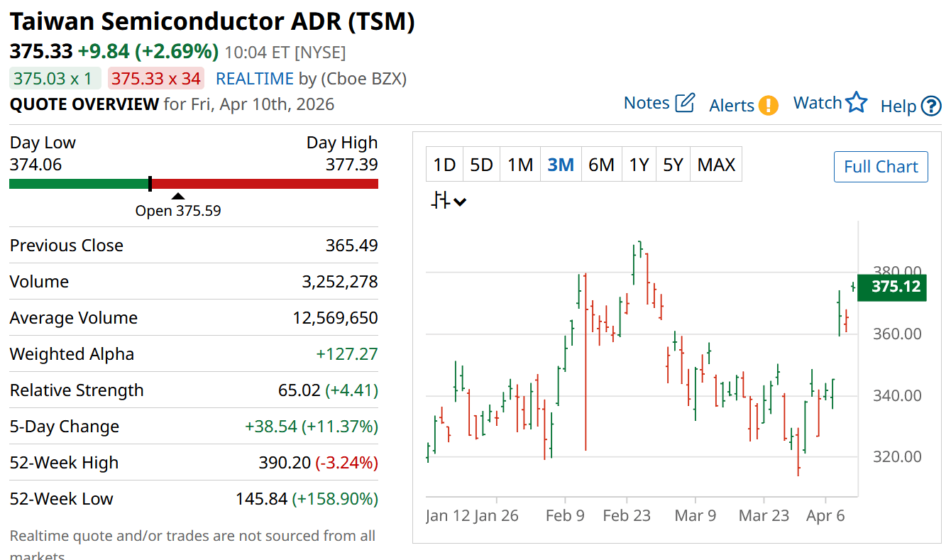Screen dimensions: 951x560
Task: Switch chart to 5Y range
Action: [673, 165]
